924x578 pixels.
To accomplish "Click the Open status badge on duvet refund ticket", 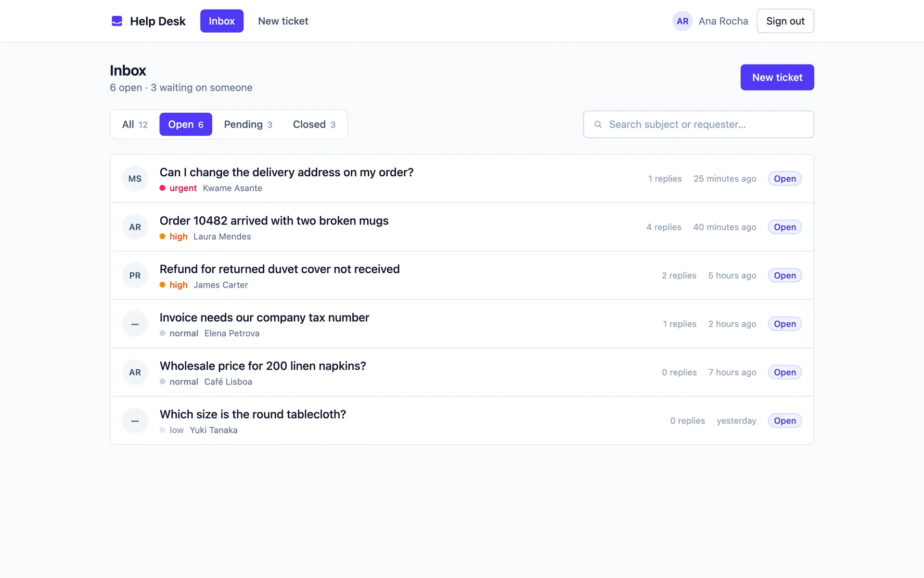I will click(x=785, y=276).
